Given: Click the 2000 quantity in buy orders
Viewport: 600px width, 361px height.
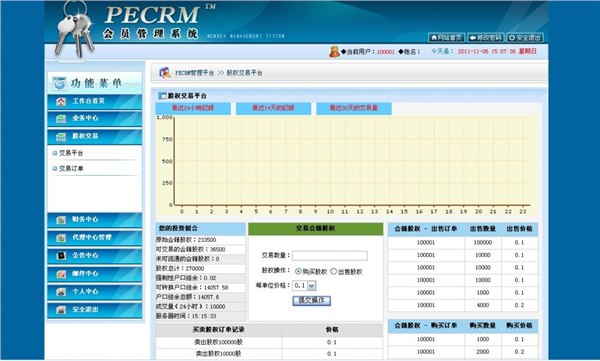Looking at the screenshot, I should tap(483, 352).
